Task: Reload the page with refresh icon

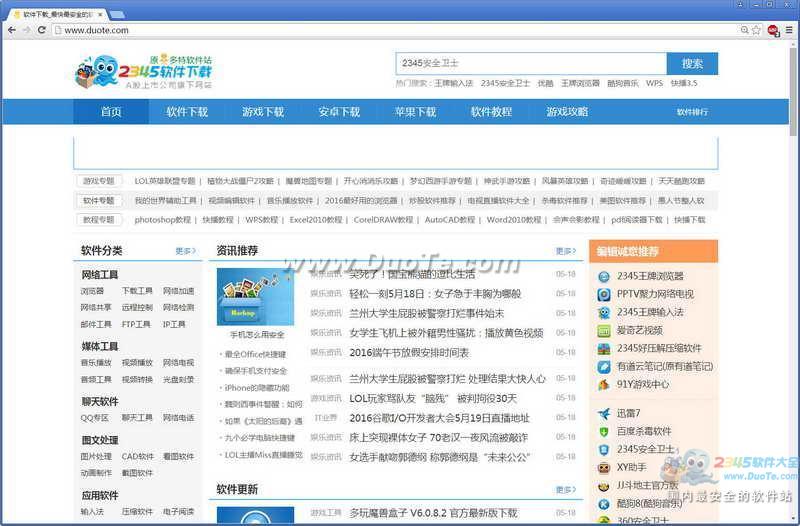Action: tap(43, 30)
